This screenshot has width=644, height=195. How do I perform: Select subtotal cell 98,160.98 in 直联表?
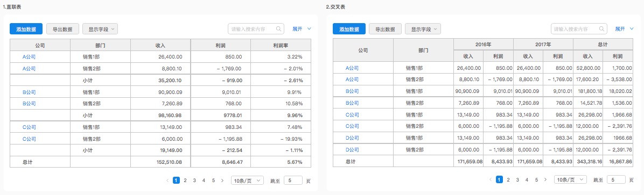[x=160, y=115]
